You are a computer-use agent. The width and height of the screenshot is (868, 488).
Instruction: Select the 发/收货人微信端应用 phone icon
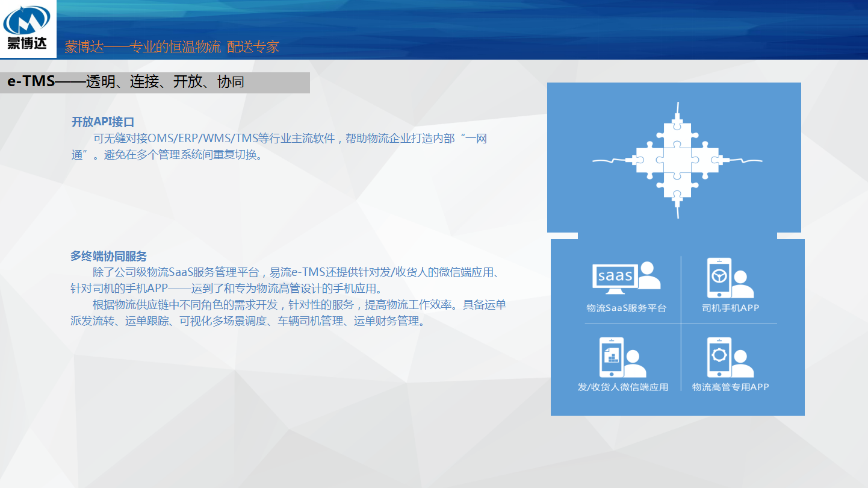(622, 357)
